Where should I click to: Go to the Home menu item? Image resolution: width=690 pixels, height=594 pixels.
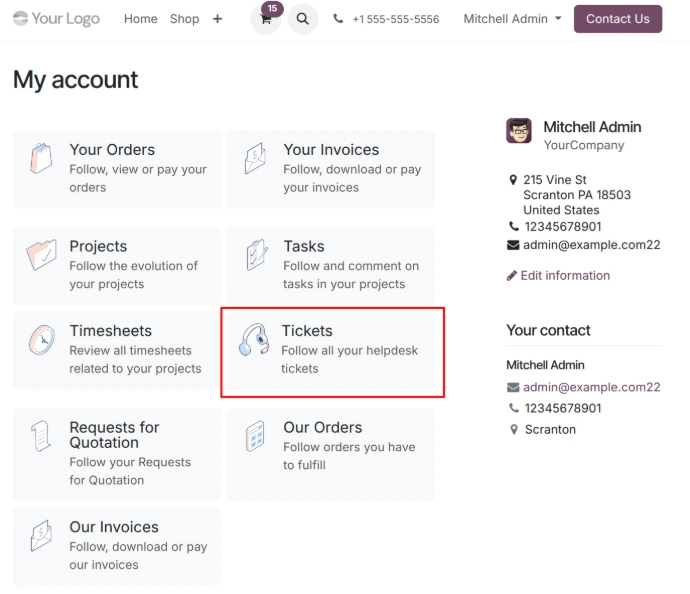pyautogui.click(x=141, y=19)
